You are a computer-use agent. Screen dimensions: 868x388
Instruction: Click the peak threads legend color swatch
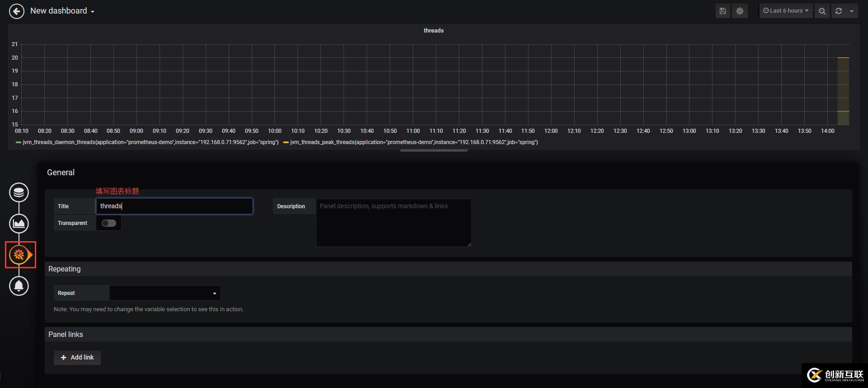pyautogui.click(x=286, y=142)
